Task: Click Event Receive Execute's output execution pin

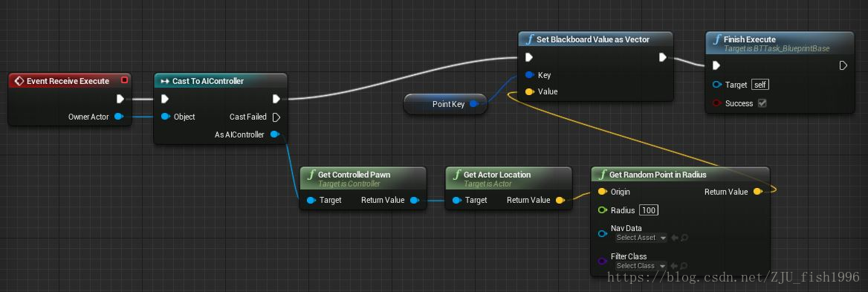Action: pyautogui.click(x=120, y=99)
